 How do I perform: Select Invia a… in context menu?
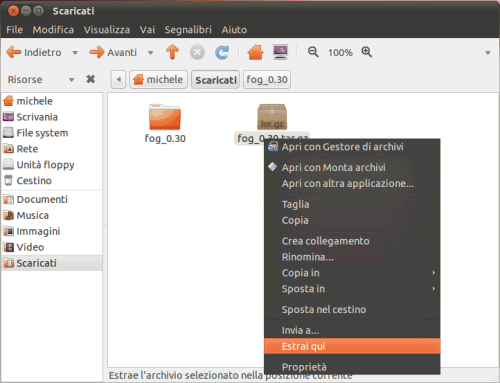(x=352, y=330)
